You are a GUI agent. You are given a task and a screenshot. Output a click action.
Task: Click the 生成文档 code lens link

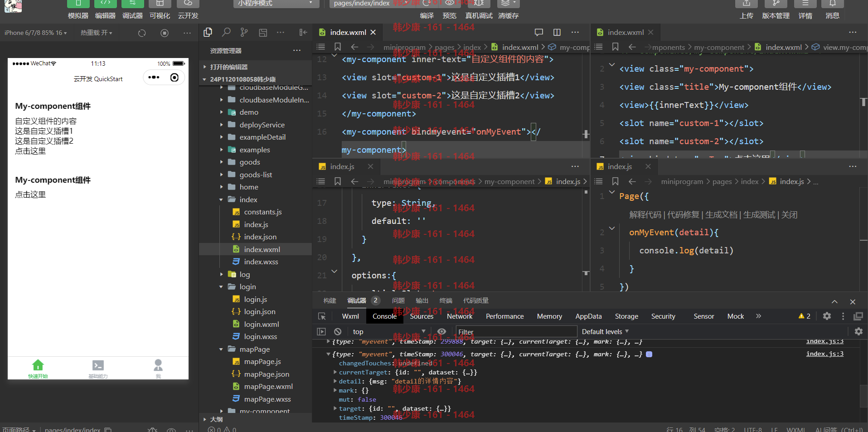pos(721,214)
